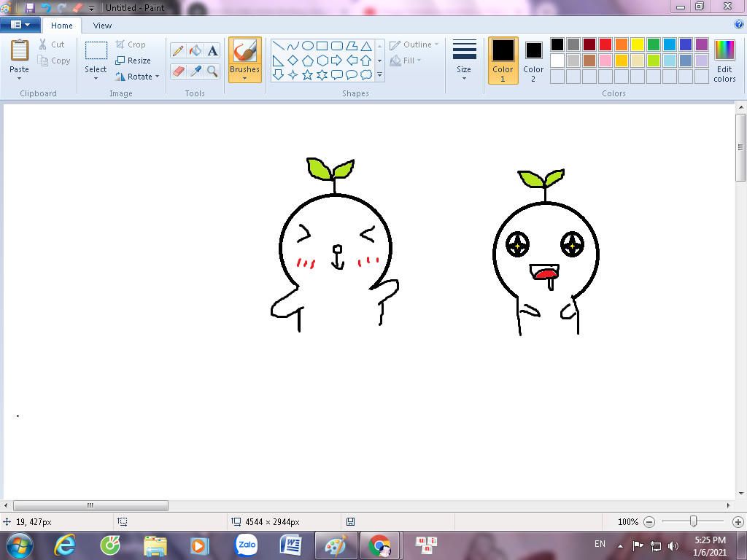Select the Color picker eyedropper tool
Screen dimensions: 747x560
[196, 71]
